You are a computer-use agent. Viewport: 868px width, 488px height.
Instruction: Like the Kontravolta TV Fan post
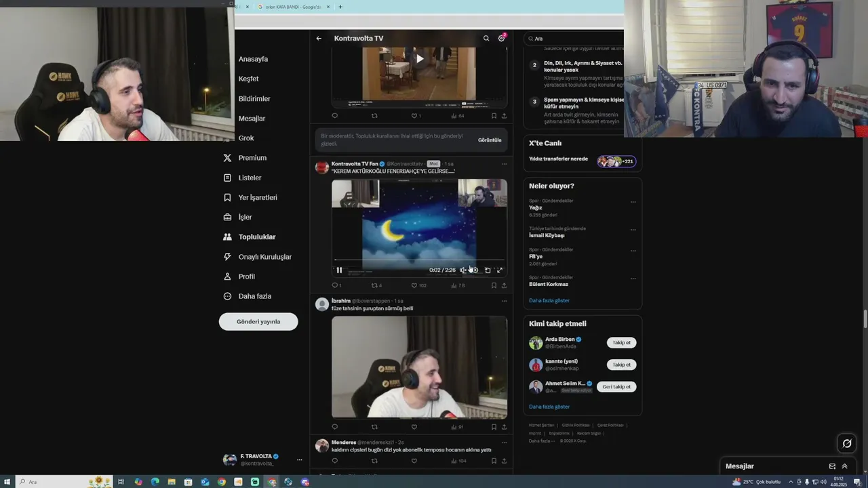pos(414,285)
